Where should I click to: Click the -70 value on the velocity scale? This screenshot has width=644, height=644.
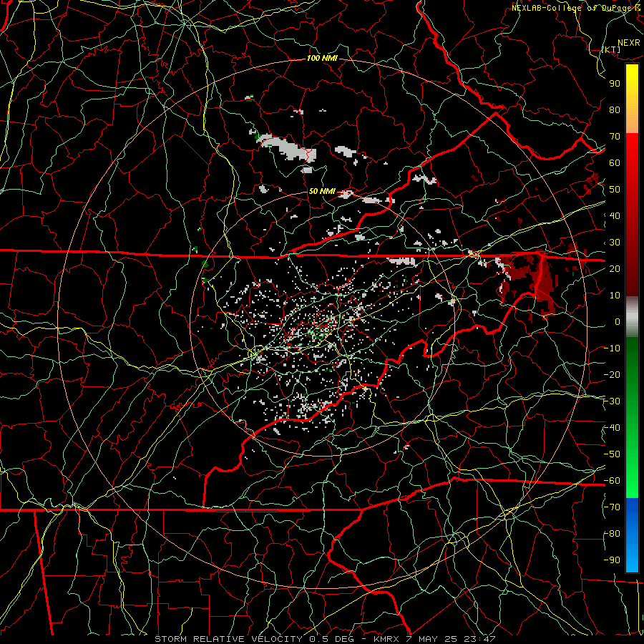[x=612, y=507]
